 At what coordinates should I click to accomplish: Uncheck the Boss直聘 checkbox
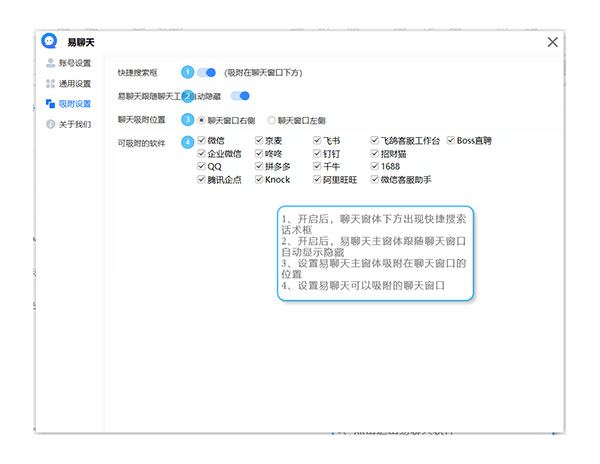pyautogui.click(x=451, y=140)
